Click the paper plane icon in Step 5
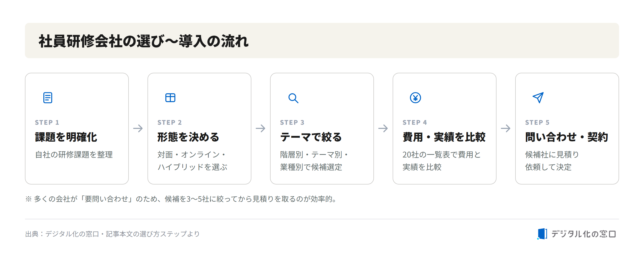This screenshot has height=264, width=644. (538, 98)
